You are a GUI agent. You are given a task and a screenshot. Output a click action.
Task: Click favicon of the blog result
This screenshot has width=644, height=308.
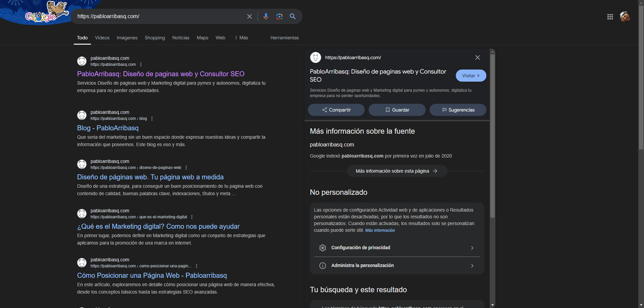82,115
